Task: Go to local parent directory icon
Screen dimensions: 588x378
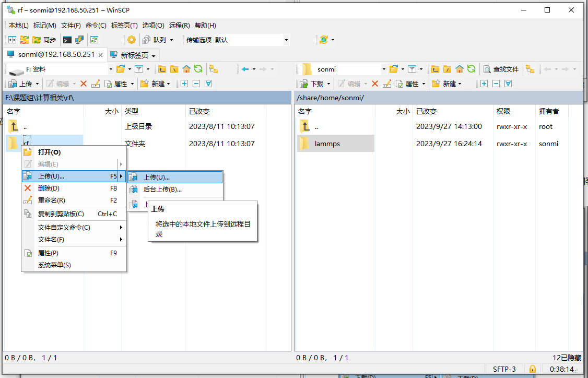Action: tap(162, 69)
